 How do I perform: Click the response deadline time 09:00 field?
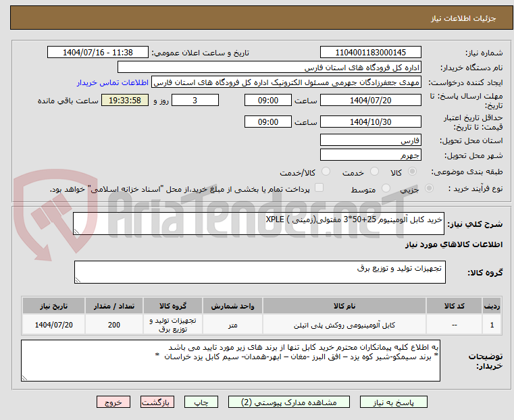click(268, 100)
